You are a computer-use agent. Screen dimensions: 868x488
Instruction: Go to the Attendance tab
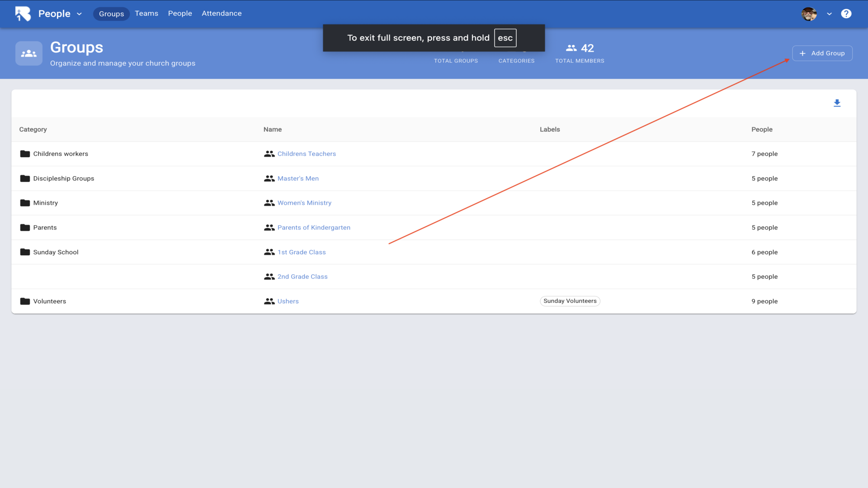(222, 14)
